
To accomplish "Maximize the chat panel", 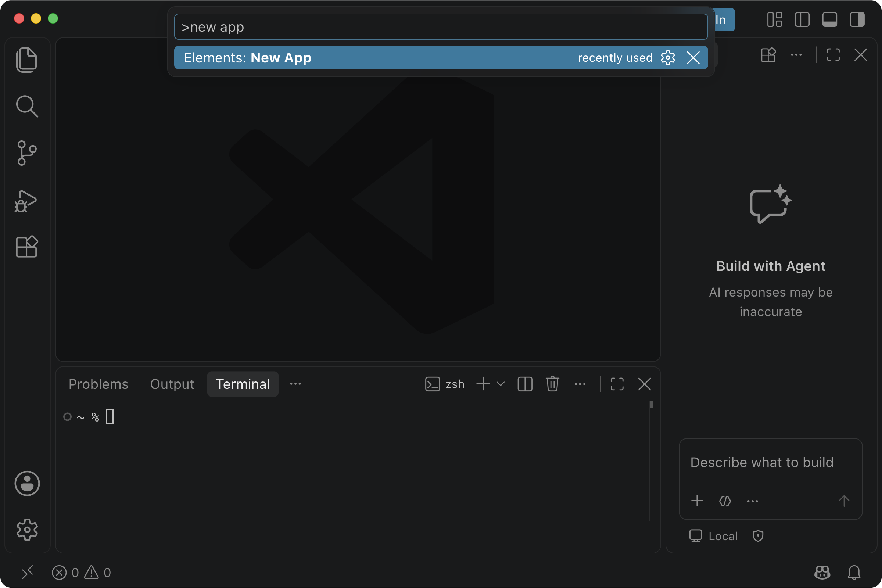I will click(x=833, y=55).
